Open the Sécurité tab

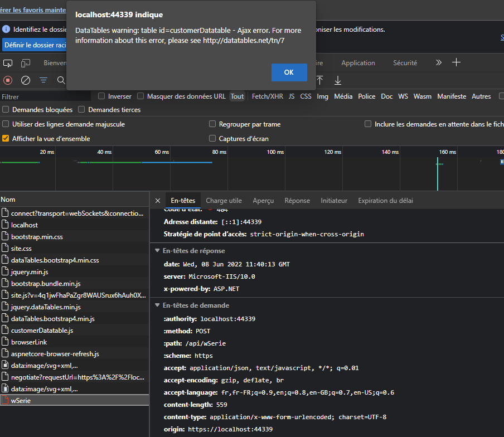coord(405,63)
